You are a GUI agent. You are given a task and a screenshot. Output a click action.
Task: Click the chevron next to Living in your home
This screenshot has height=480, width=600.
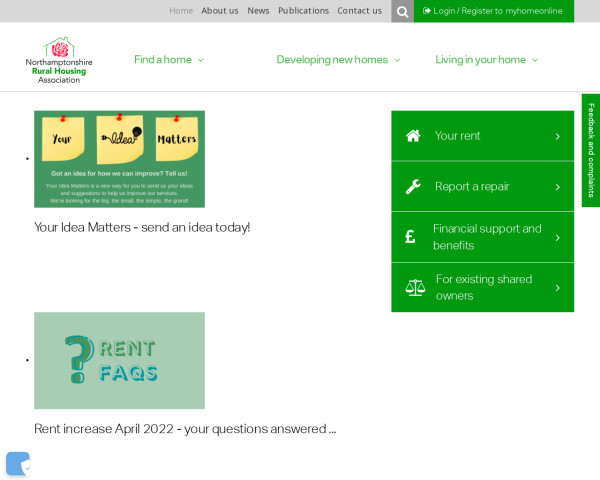(535, 60)
